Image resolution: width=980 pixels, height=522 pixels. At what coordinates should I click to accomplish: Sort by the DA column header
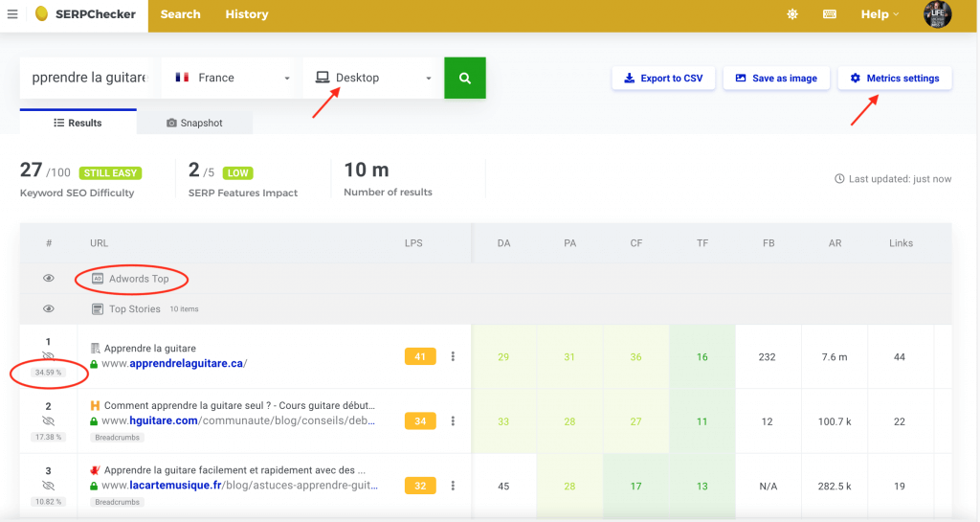click(x=503, y=243)
